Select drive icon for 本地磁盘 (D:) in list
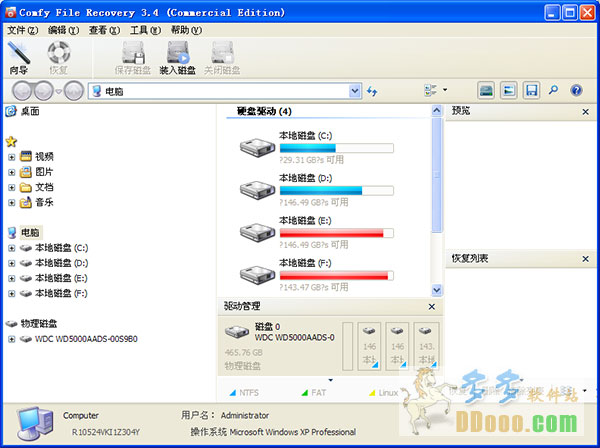600x448 pixels. [x=258, y=190]
